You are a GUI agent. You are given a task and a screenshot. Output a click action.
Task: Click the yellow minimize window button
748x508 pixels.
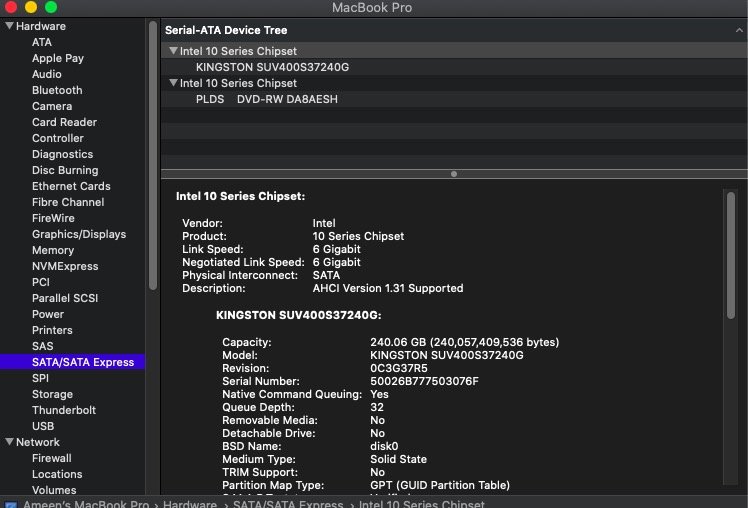31,7
